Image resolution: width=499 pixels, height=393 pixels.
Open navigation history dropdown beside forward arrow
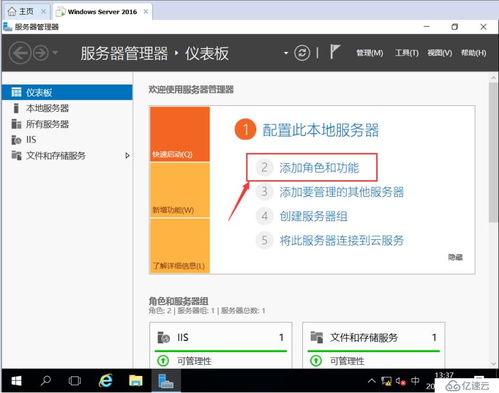pyautogui.click(x=56, y=52)
